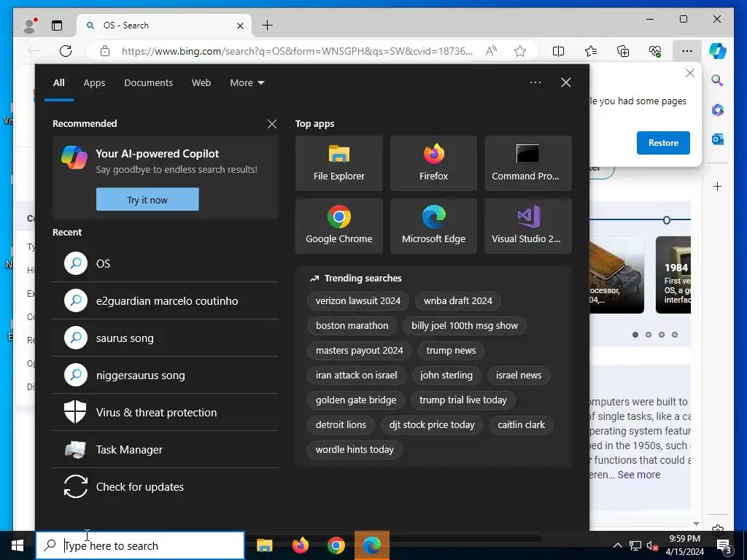Open 1984 timeline card thumbnail
The image size is (747, 560).
673,275
